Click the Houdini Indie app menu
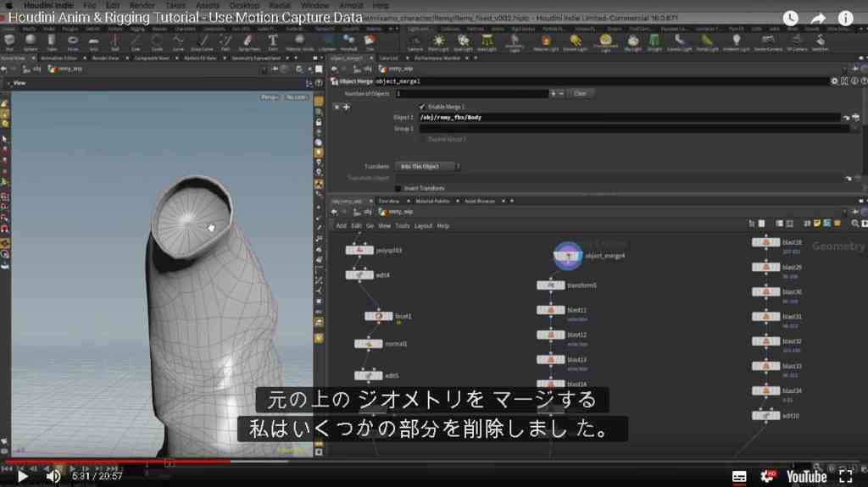The image size is (868, 487). pyautogui.click(x=48, y=5)
